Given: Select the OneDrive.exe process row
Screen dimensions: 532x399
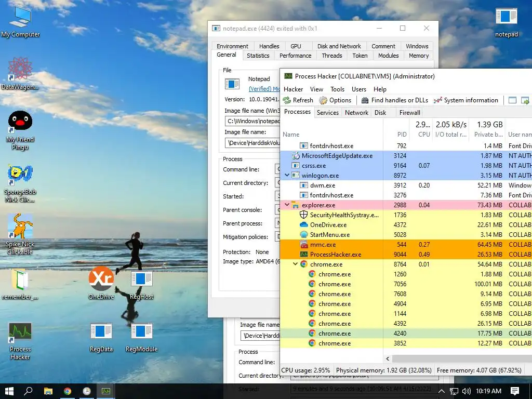Looking at the screenshot, I should (406, 225).
